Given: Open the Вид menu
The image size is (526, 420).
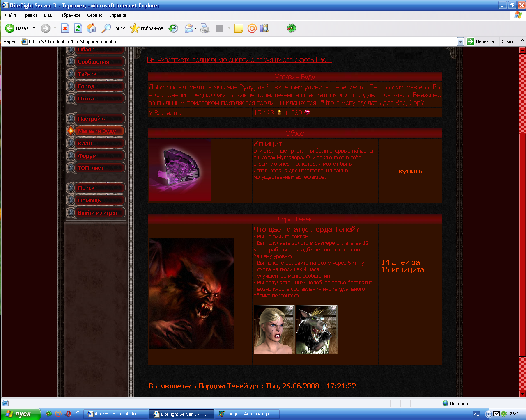Looking at the screenshot, I should click(x=48, y=15).
